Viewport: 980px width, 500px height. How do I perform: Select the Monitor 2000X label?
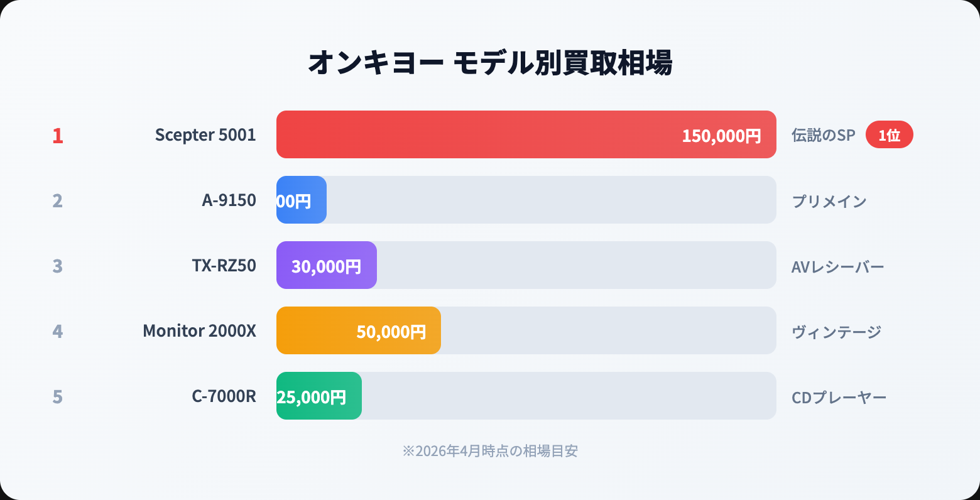[199, 331]
